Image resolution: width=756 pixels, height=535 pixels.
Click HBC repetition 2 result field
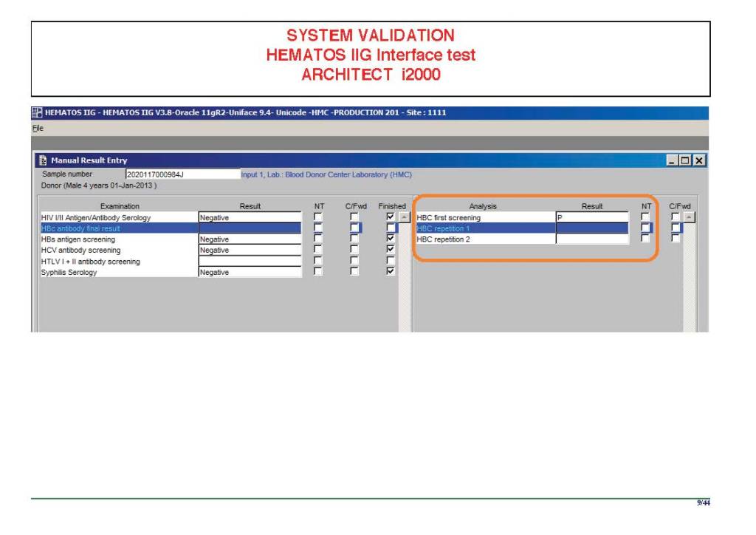point(592,239)
